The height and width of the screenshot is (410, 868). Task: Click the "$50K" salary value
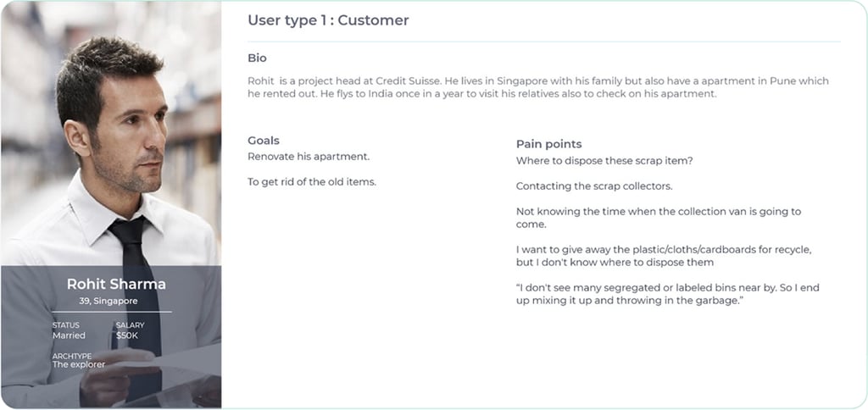[127, 335]
